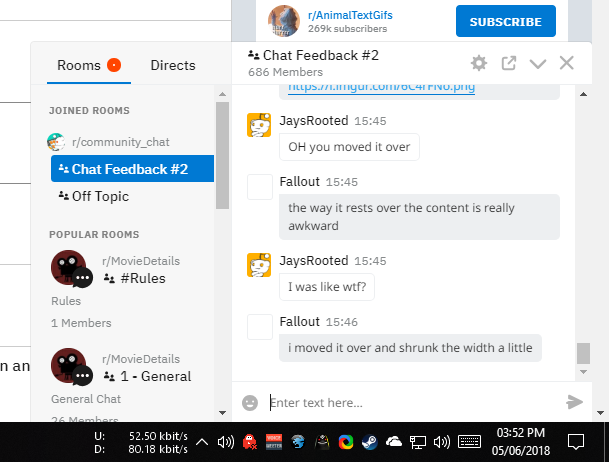609x462 pixels.
Task: Open the touch keyboard tray icon
Action: (x=470, y=442)
